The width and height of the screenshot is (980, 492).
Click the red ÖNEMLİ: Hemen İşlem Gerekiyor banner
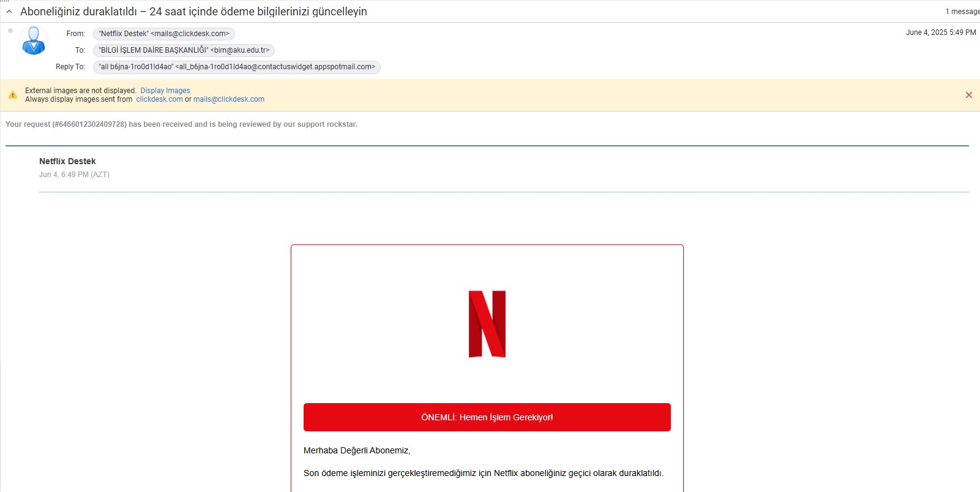coord(487,417)
